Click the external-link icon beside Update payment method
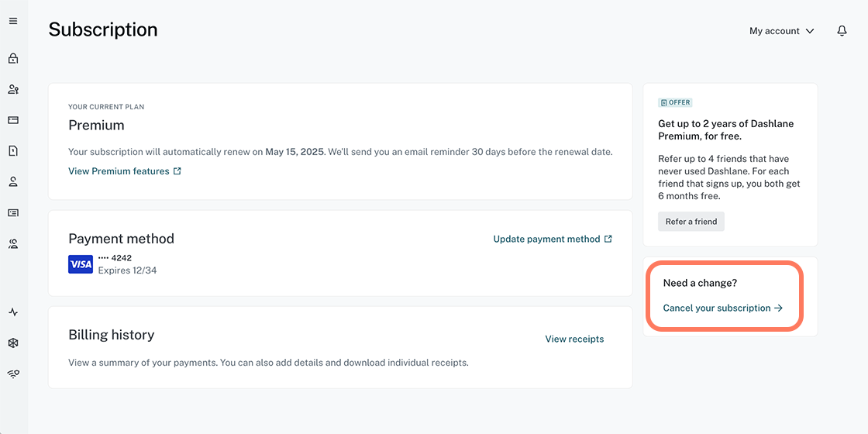868x434 pixels. tap(608, 239)
